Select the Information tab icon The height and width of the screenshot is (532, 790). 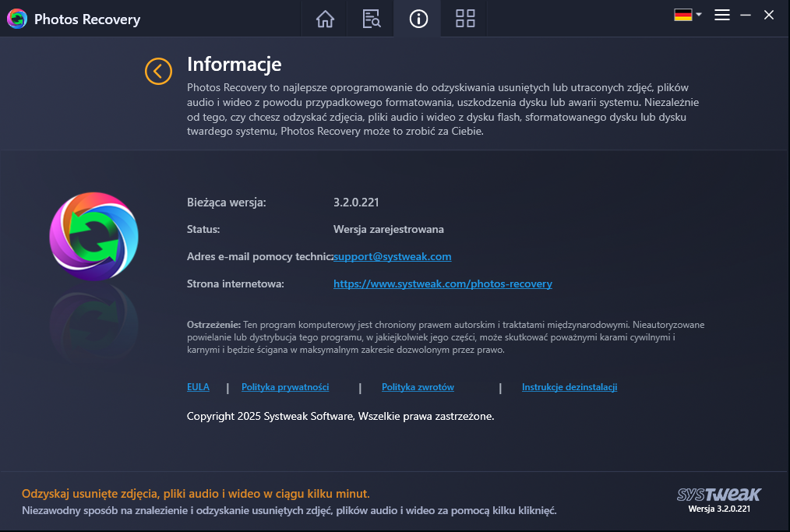[x=418, y=19]
